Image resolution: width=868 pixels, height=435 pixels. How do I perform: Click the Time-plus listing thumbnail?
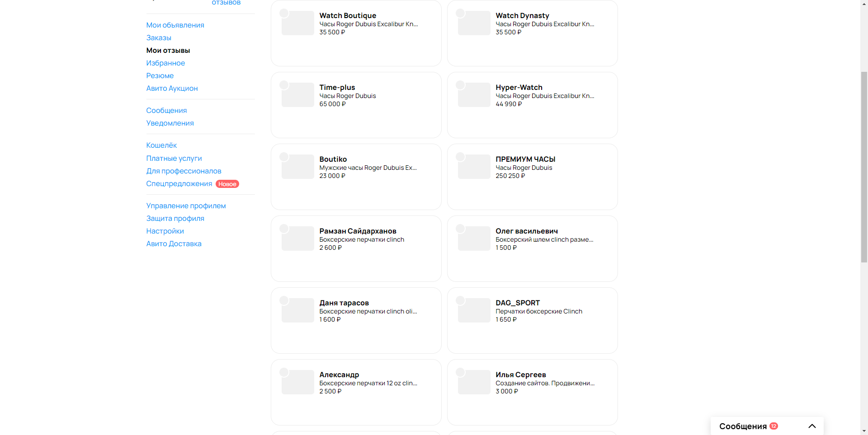(x=297, y=95)
